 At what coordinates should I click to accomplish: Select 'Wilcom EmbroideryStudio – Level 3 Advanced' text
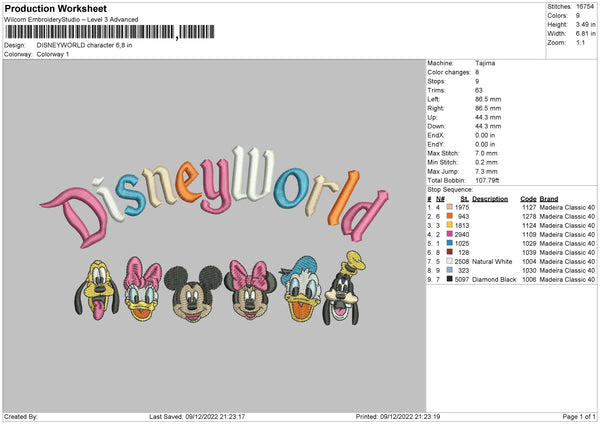click(x=71, y=20)
